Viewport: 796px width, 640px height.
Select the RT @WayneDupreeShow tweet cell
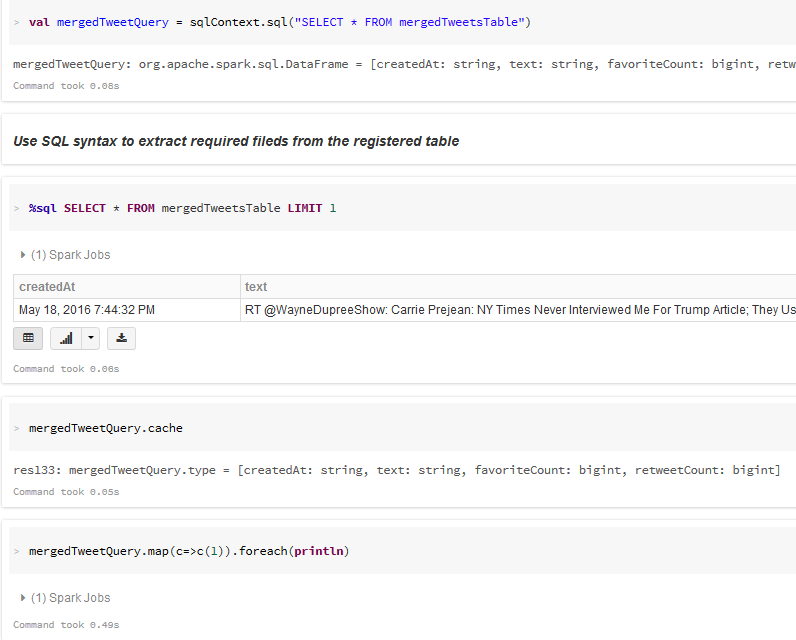(518, 310)
